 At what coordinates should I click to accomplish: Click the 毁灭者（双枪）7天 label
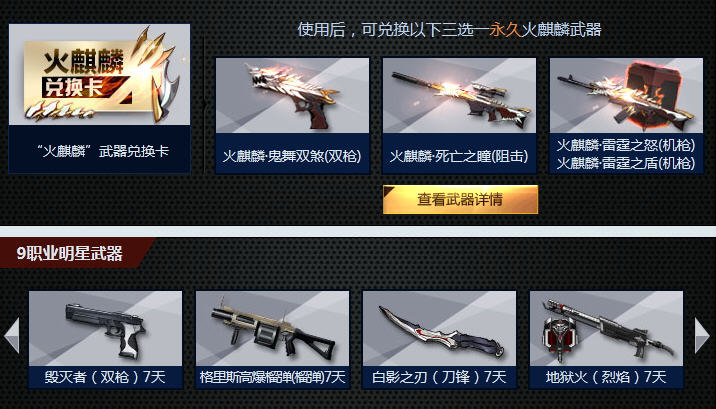(x=105, y=377)
